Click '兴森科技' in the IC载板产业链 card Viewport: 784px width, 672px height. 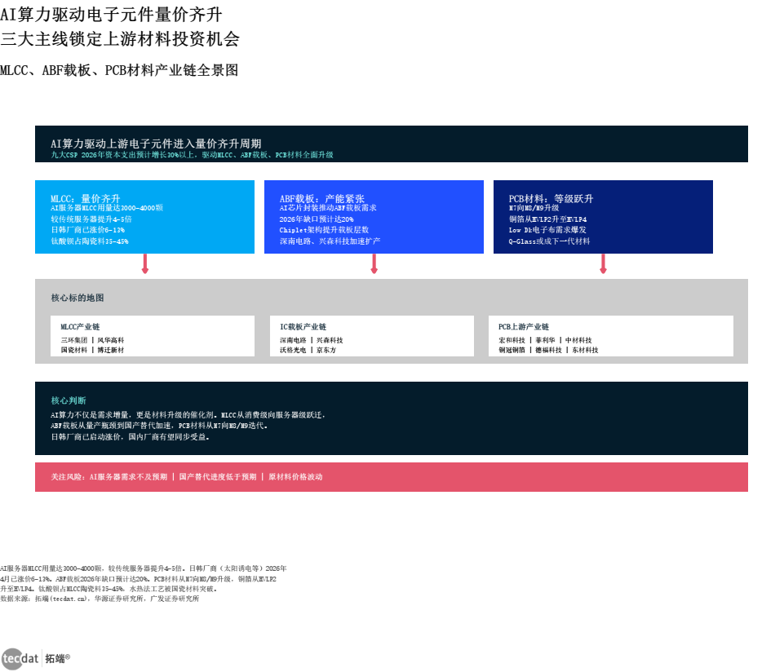(330, 340)
